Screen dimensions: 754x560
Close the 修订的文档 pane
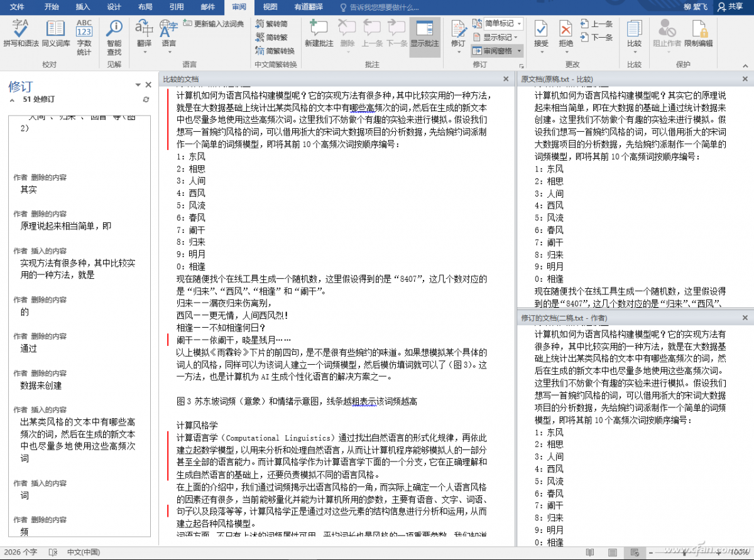coord(746,318)
